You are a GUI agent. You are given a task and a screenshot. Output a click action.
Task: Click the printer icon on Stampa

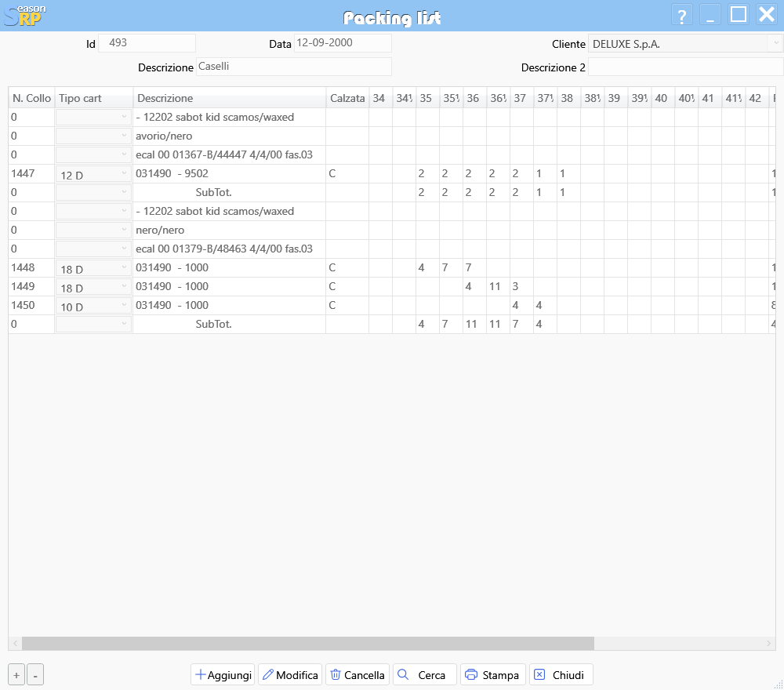tap(471, 674)
